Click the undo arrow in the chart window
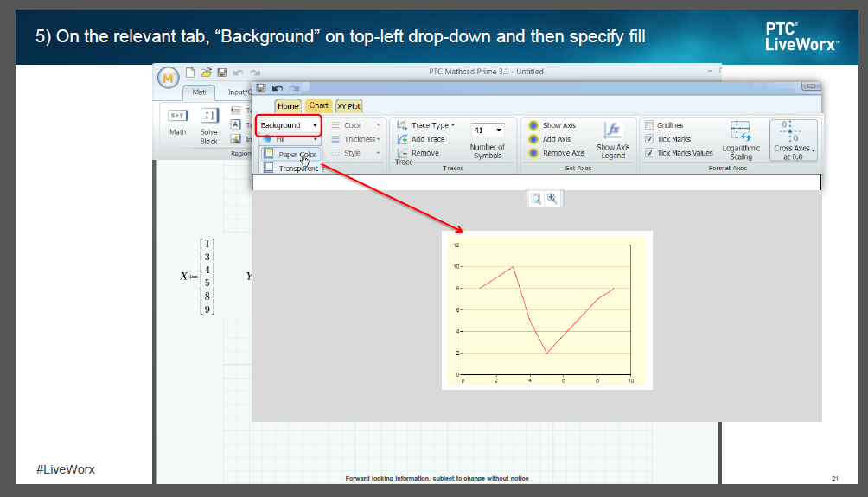The height and width of the screenshot is (497, 868). 278,88
